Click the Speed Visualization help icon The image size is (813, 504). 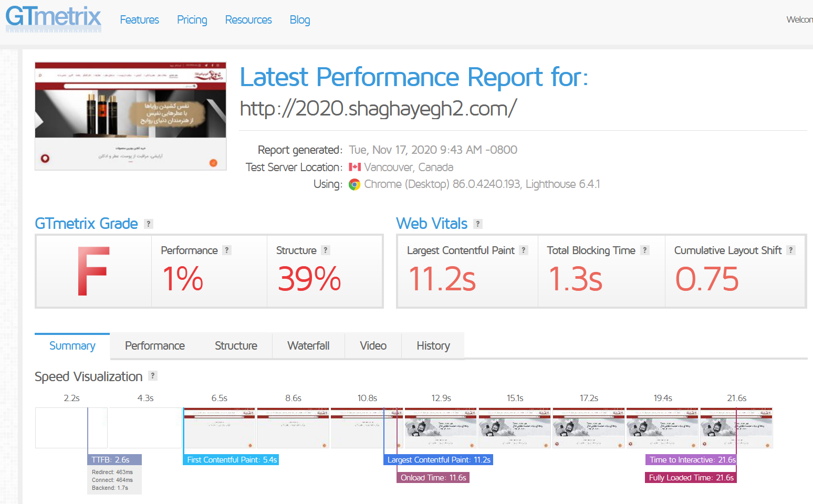click(153, 375)
